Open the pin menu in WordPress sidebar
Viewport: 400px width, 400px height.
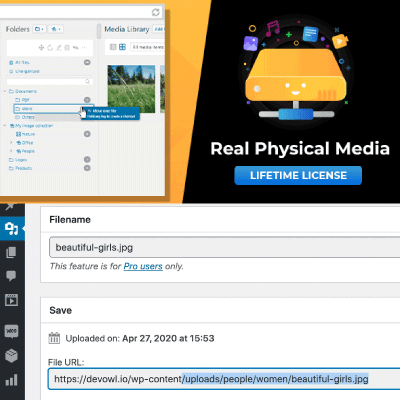click(x=10, y=207)
